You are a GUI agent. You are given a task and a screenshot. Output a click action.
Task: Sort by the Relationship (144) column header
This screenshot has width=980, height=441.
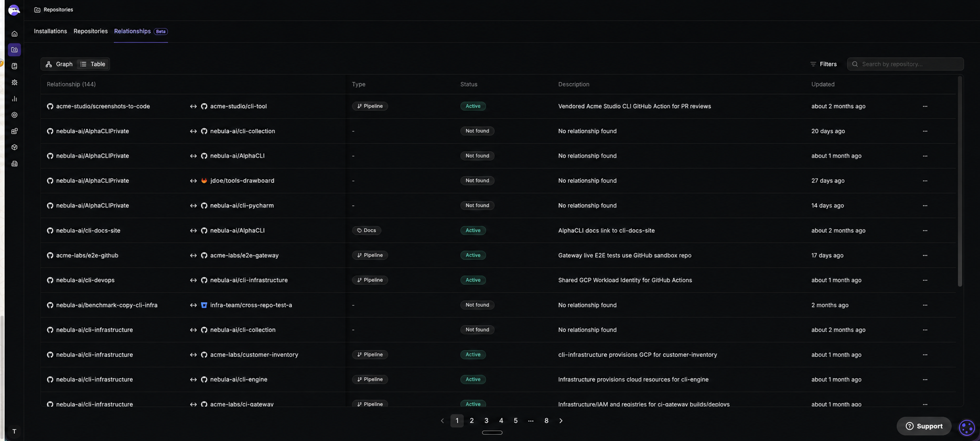(71, 84)
